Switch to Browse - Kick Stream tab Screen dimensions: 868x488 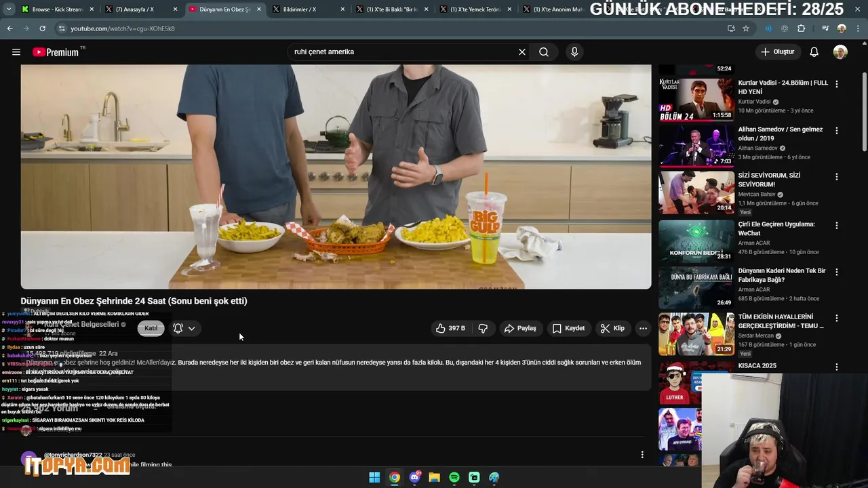pos(57,9)
